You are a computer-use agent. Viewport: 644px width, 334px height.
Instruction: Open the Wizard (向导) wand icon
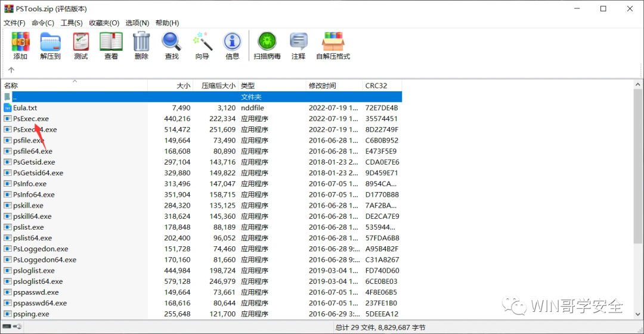[202, 42]
